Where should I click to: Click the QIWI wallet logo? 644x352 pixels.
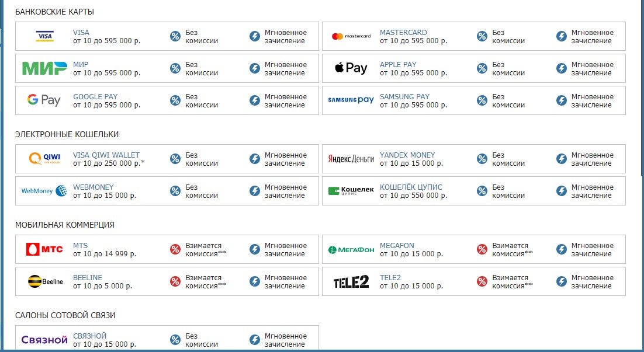pos(44,159)
